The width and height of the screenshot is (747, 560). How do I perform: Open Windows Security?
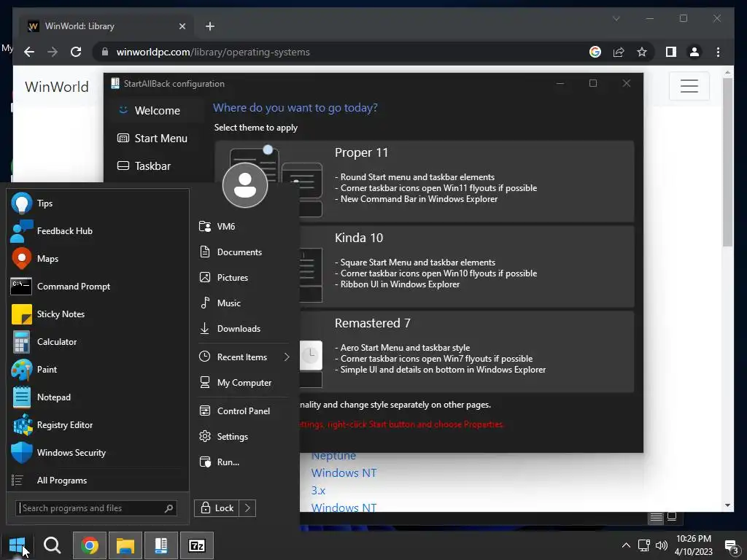coord(98,452)
